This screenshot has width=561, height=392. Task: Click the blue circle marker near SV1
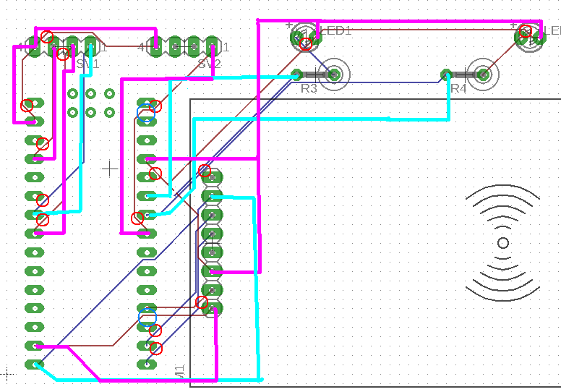[146, 114]
